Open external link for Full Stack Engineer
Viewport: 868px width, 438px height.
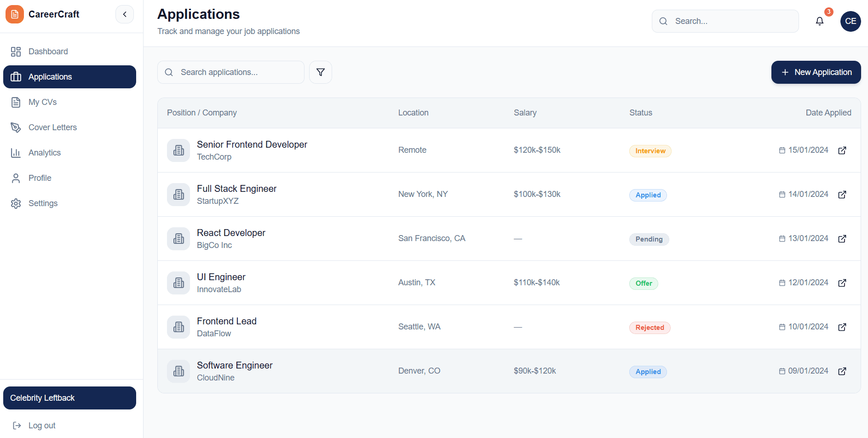842,195
